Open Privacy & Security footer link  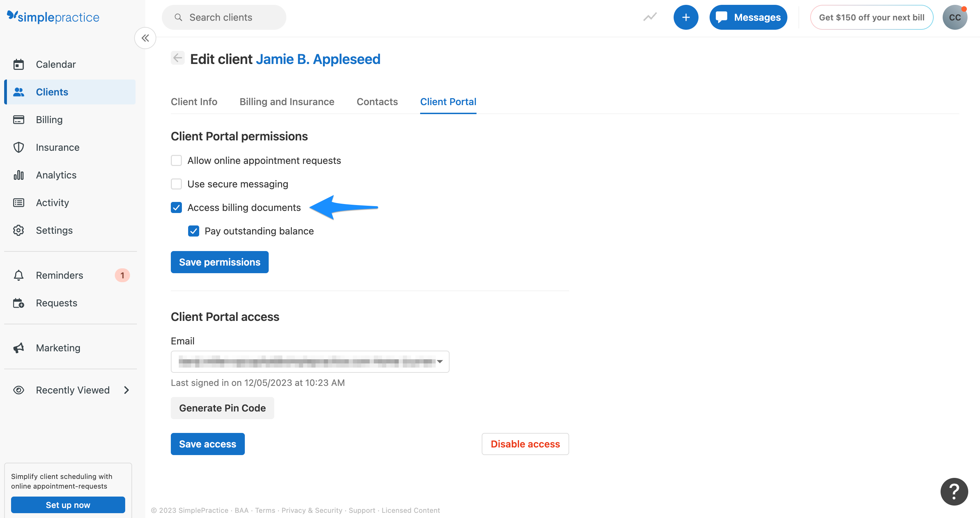point(312,510)
